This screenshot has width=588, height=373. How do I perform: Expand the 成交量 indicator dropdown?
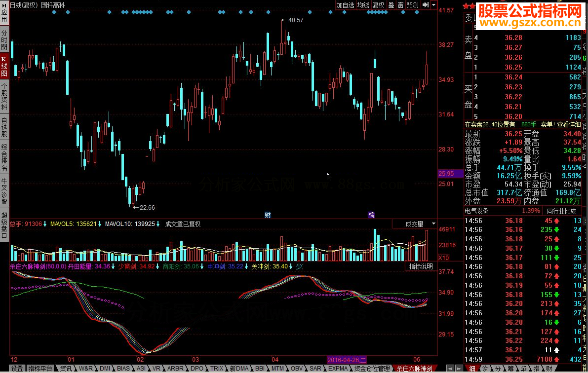coord(433,224)
